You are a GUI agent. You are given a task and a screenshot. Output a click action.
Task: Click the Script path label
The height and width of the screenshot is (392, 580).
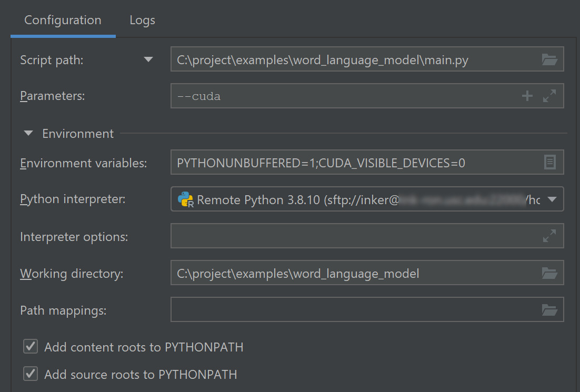[x=52, y=60]
